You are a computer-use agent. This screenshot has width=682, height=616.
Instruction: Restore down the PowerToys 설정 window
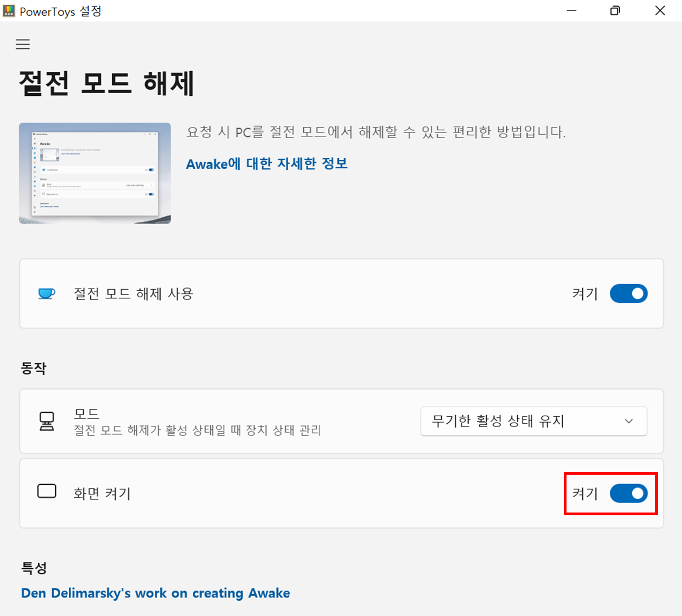coord(615,11)
